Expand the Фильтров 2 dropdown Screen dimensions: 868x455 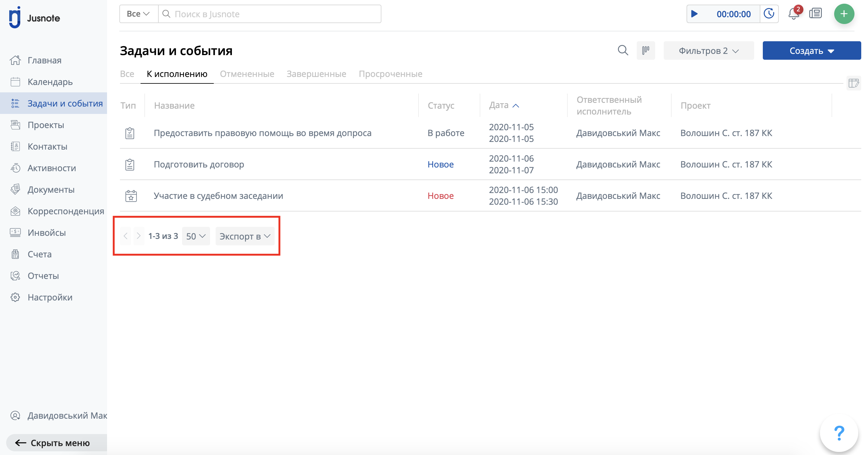coord(709,50)
